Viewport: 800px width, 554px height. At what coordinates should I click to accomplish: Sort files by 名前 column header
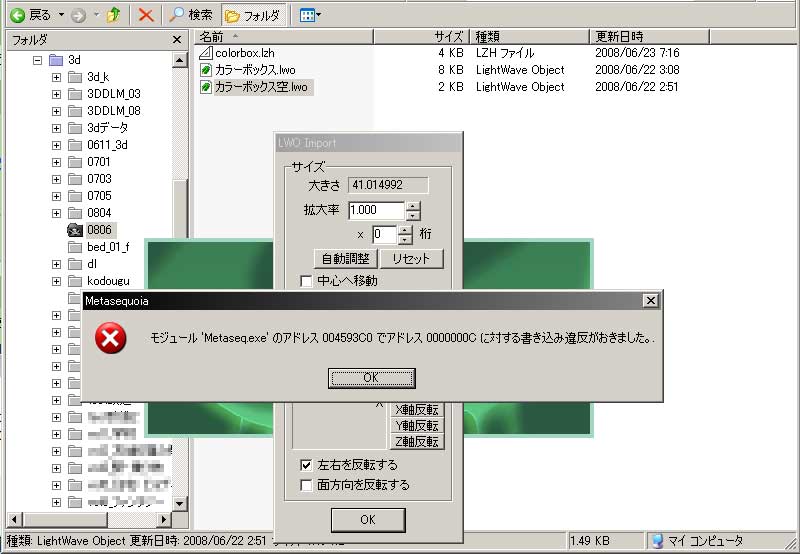[284, 37]
